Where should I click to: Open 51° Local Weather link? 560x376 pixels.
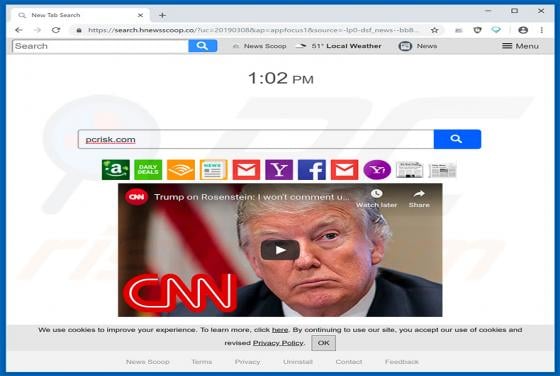339,46
